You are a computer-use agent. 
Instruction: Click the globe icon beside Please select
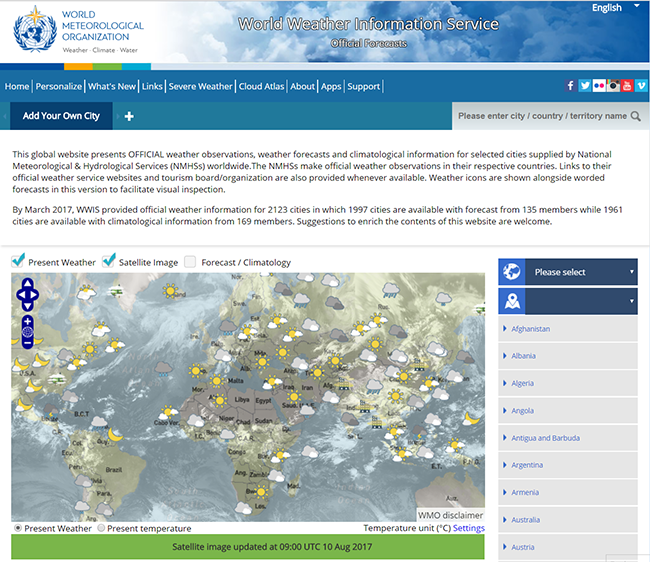512,272
